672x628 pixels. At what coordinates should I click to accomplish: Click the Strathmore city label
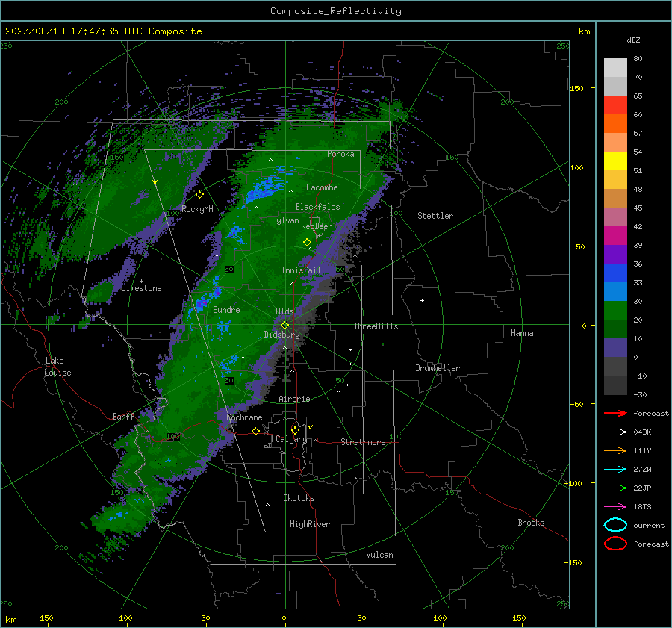click(363, 442)
